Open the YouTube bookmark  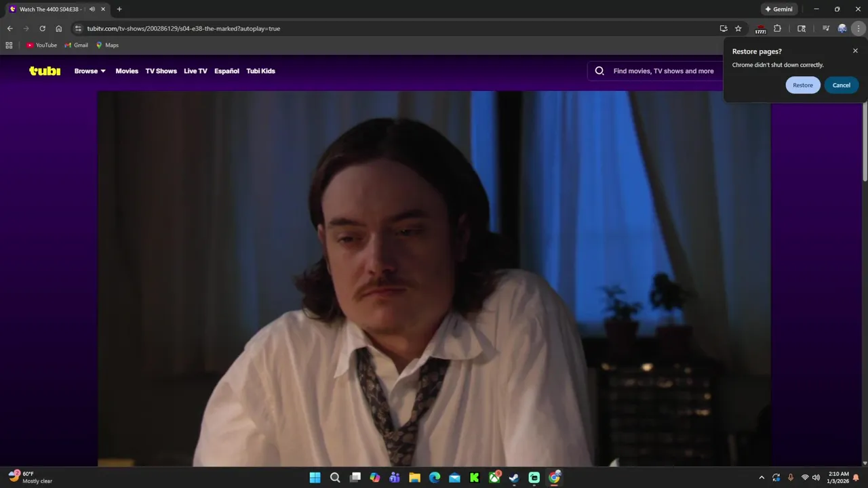tap(41, 45)
